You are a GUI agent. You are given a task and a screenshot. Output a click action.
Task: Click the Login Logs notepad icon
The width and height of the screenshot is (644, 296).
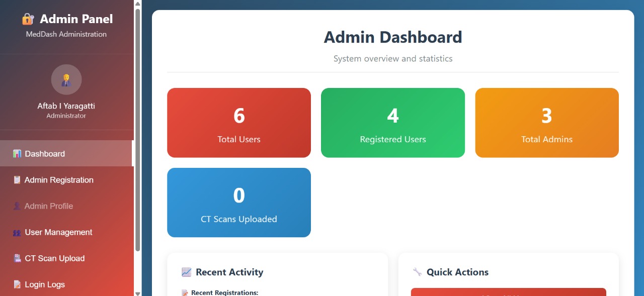tap(17, 284)
